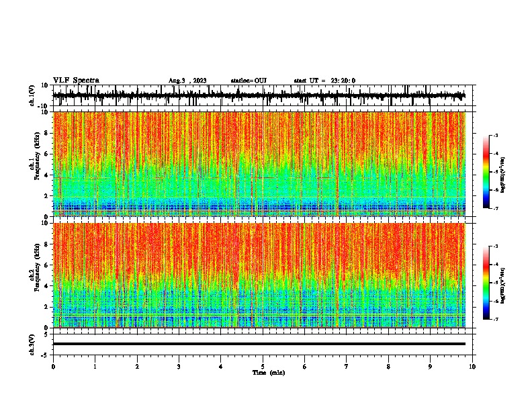Screen dimensions: 532x411
Task: Click the "station=OUI" header label
Action: coord(249,81)
